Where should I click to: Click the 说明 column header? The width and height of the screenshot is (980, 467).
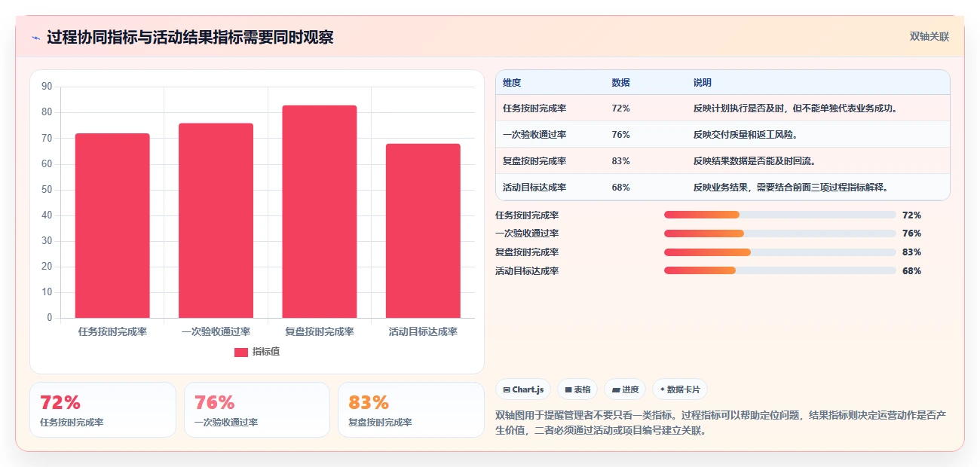coord(703,83)
